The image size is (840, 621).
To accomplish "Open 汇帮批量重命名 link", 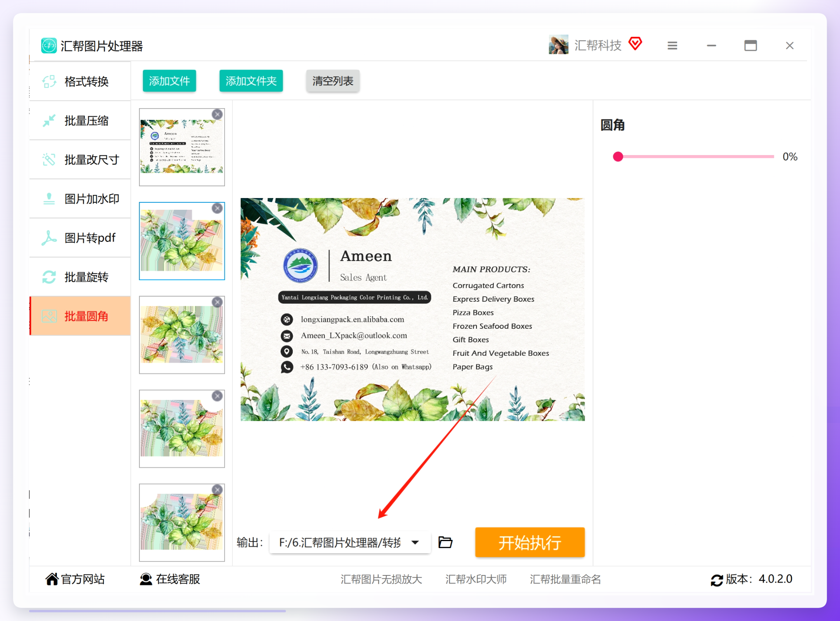I will tap(565, 579).
